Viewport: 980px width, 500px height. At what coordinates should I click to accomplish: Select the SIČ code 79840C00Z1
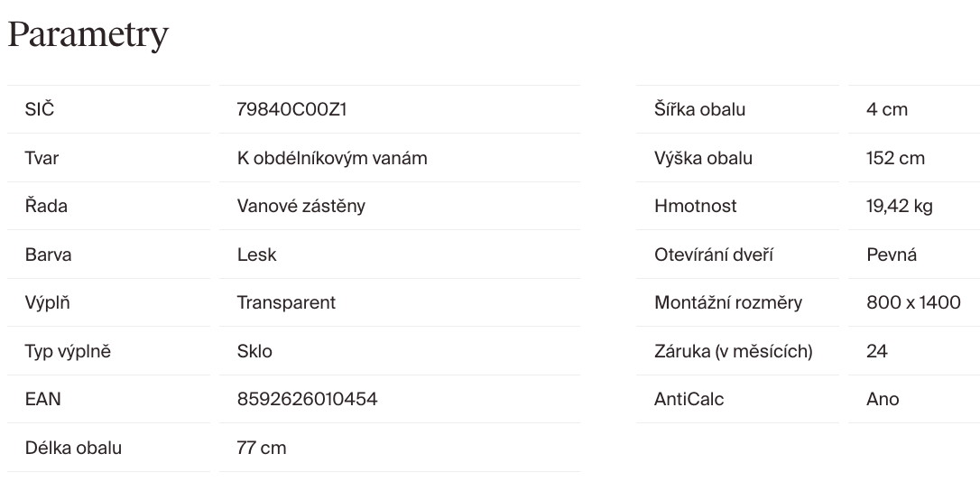click(x=291, y=110)
